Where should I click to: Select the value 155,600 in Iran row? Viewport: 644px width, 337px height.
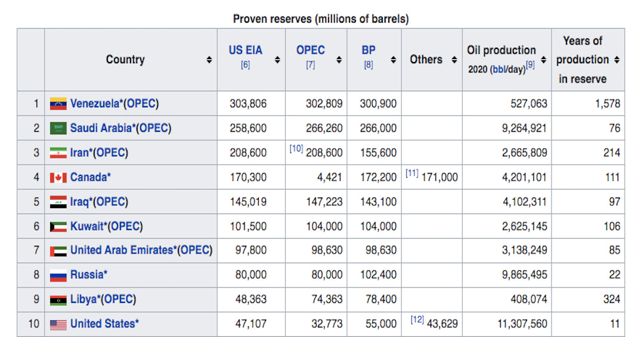point(378,153)
